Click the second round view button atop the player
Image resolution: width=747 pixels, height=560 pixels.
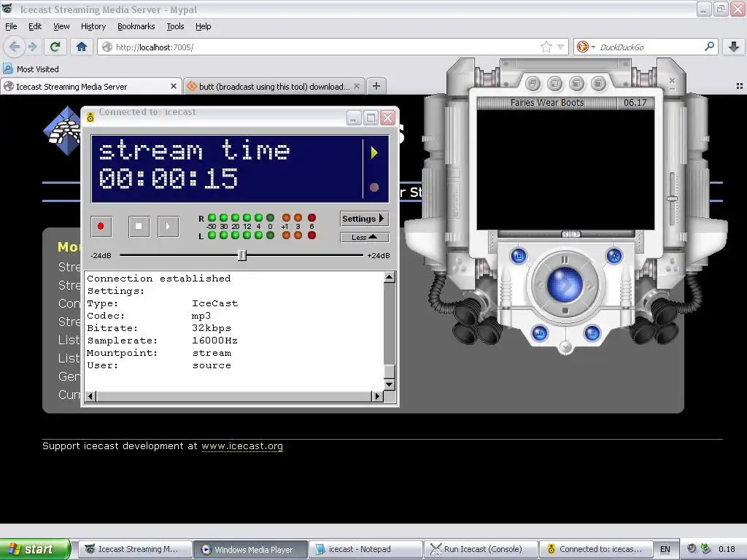tap(554, 85)
